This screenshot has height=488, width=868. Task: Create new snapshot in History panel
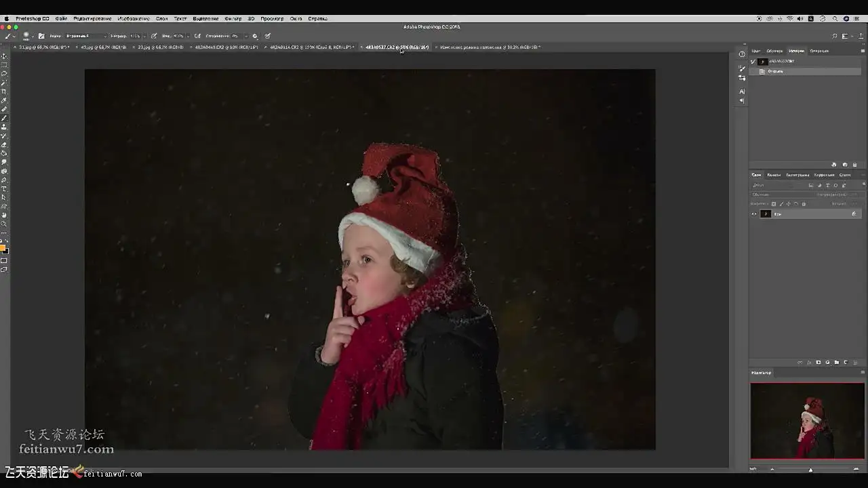[x=845, y=165]
